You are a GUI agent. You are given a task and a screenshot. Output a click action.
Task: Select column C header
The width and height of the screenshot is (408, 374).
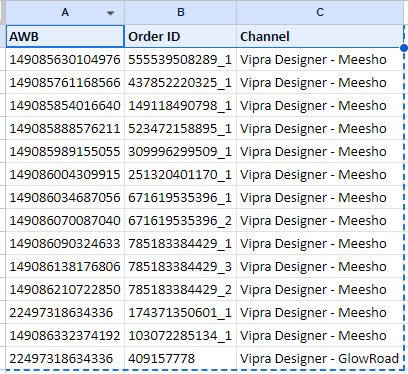point(320,12)
